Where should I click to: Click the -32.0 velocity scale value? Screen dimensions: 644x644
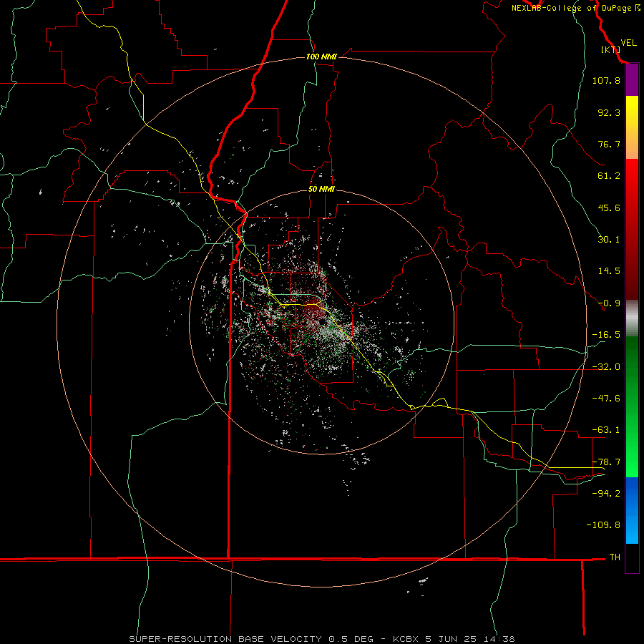(606, 367)
